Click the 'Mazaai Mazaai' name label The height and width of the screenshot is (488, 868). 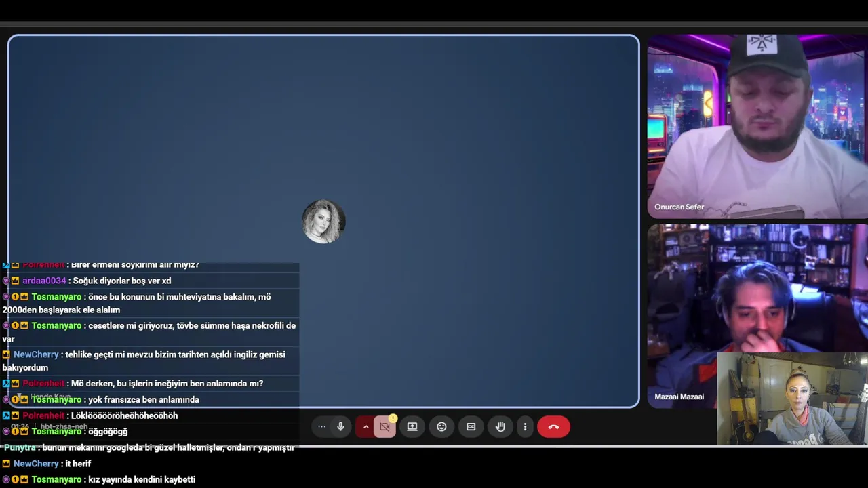coord(679,397)
